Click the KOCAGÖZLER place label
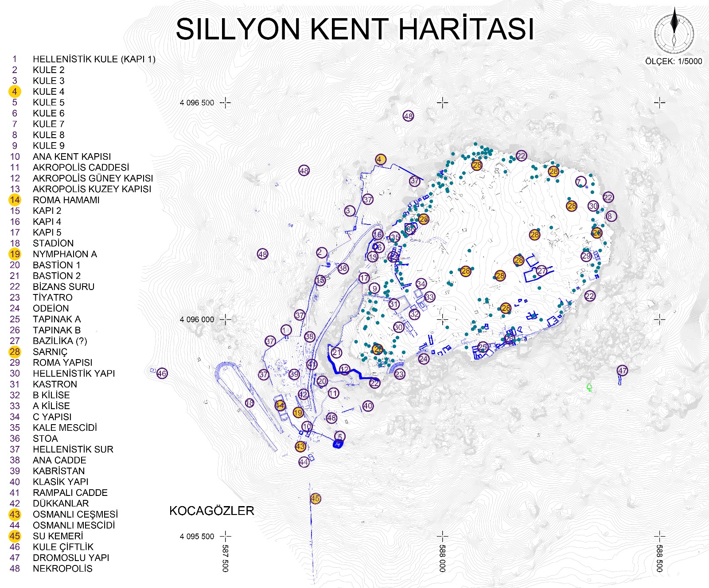The image size is (709, 588). tap(211, 511)
